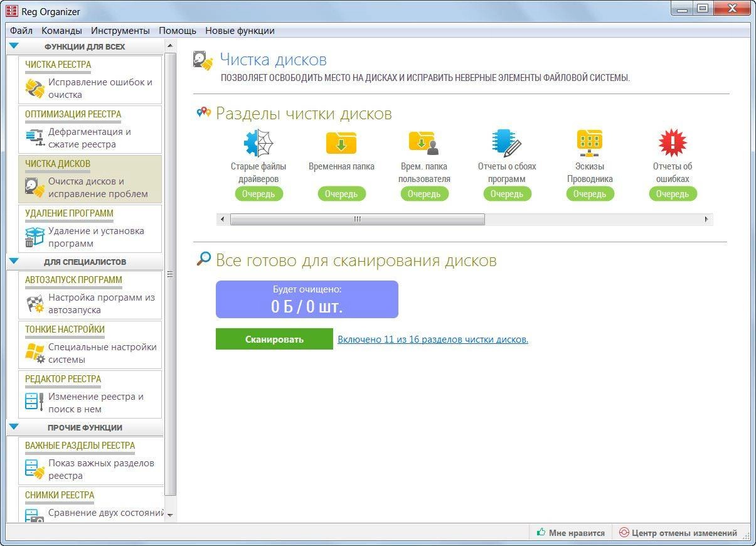
Task: Open the Команды menu
Action: pos(61,30)
